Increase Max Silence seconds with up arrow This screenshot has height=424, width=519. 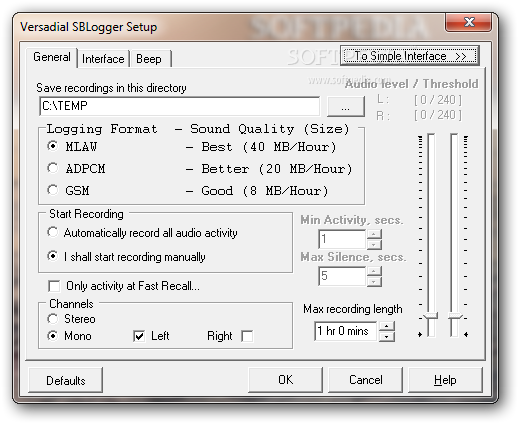click(374, 271)
